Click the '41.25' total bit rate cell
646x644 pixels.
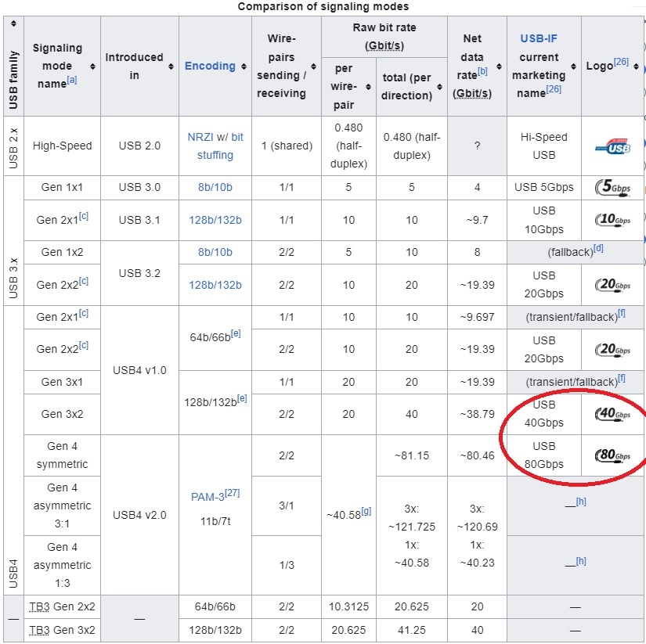412,630
